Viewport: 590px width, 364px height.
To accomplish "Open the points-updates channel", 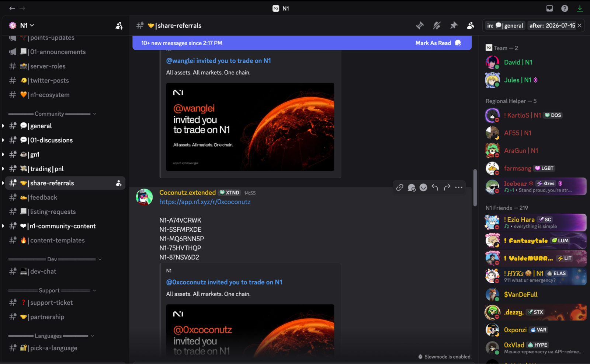I will [65, 38].
